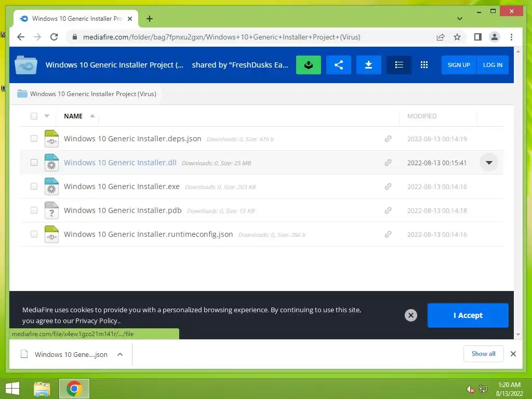Viewport: 532px width, 399px height.
Task: Close the downloads bar
Action: pyautogui.click(x=513, y=354)
